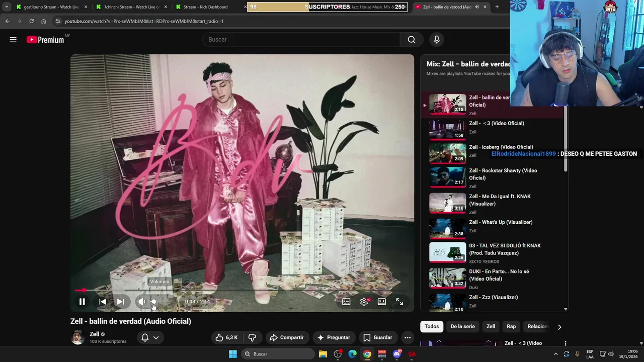Open Microsoft Edge from taskbar

pyautogui.click(x=353, y=354)
